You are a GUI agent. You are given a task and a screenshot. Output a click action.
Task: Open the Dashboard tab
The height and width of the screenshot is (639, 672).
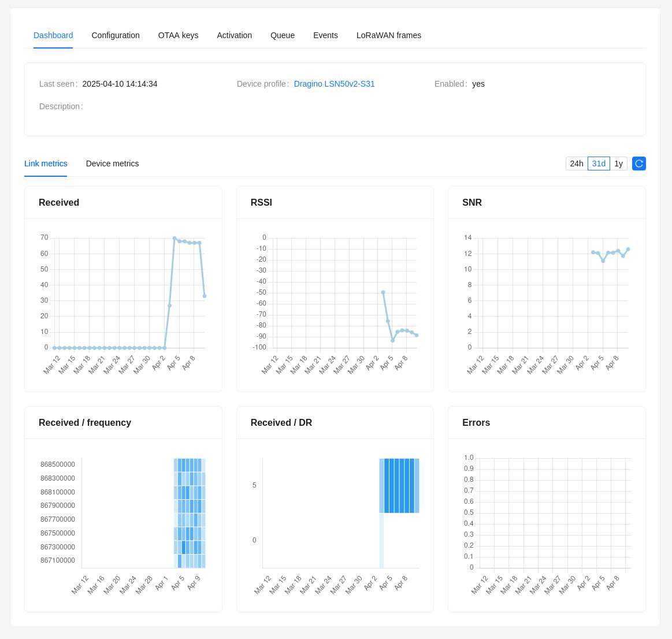click(x=53, y=35)
